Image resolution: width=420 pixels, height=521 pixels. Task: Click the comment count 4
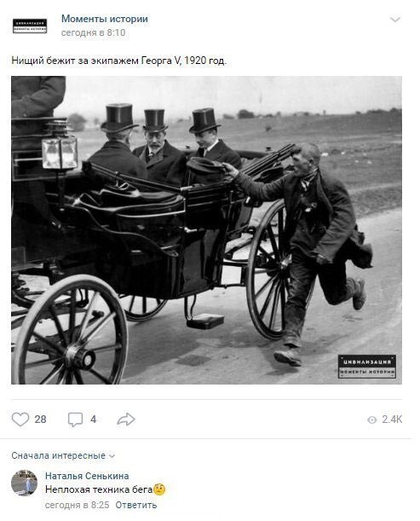tap(94, 420)
